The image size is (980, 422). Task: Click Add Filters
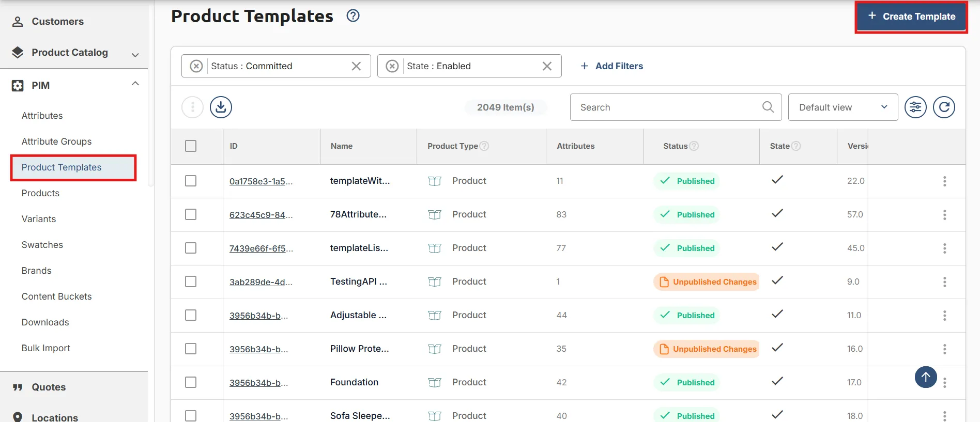611,66
